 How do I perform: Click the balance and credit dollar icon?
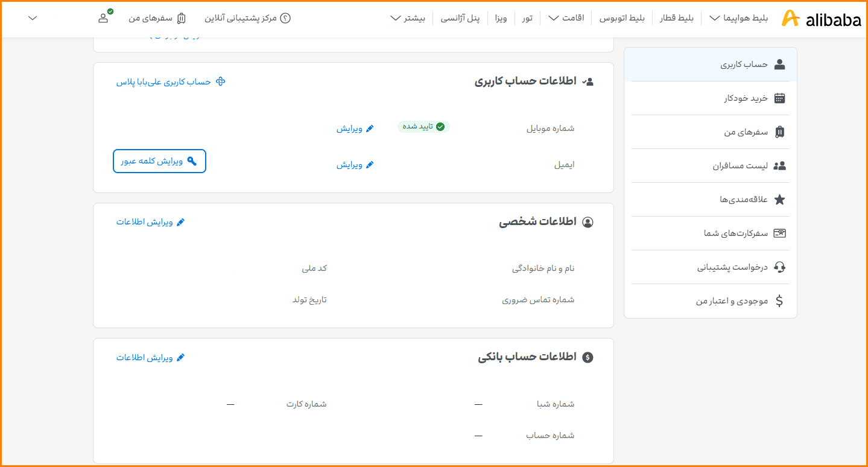tap(779, 301)
